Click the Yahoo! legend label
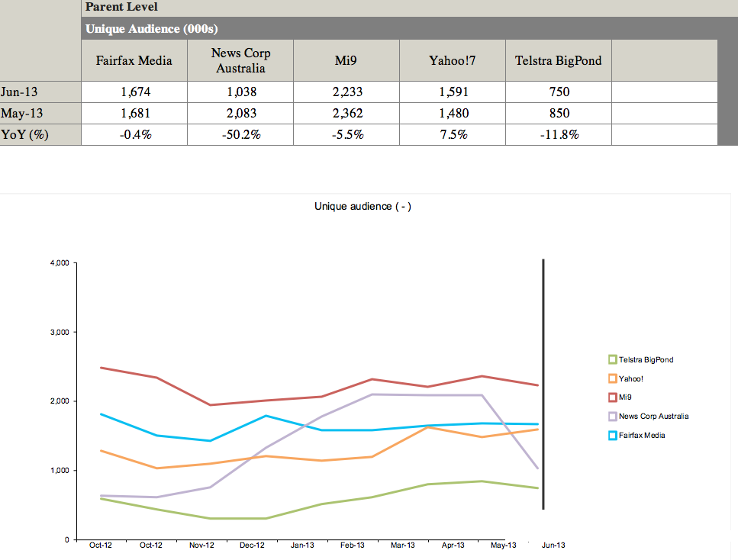Screen dimensions: 738x560 (x=630, y=378)
